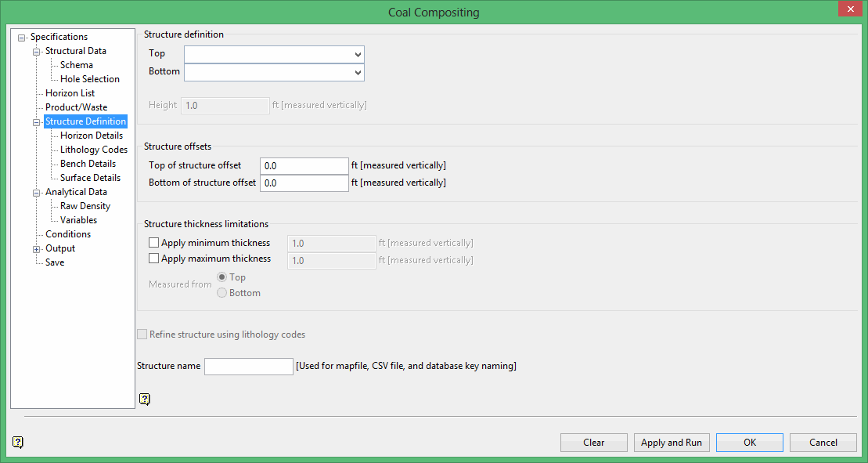Close the Coal Compositing dialog

(x=849, y=9)
